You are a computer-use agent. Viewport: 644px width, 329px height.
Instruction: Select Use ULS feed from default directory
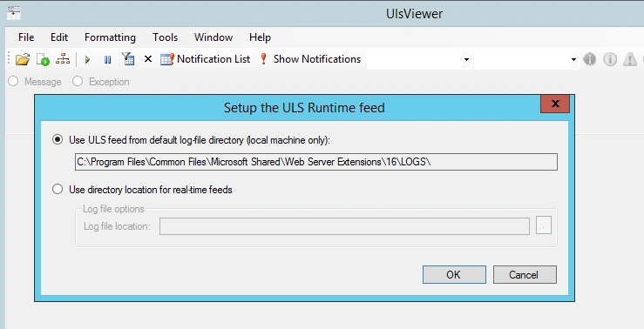[x=58, y=139]
